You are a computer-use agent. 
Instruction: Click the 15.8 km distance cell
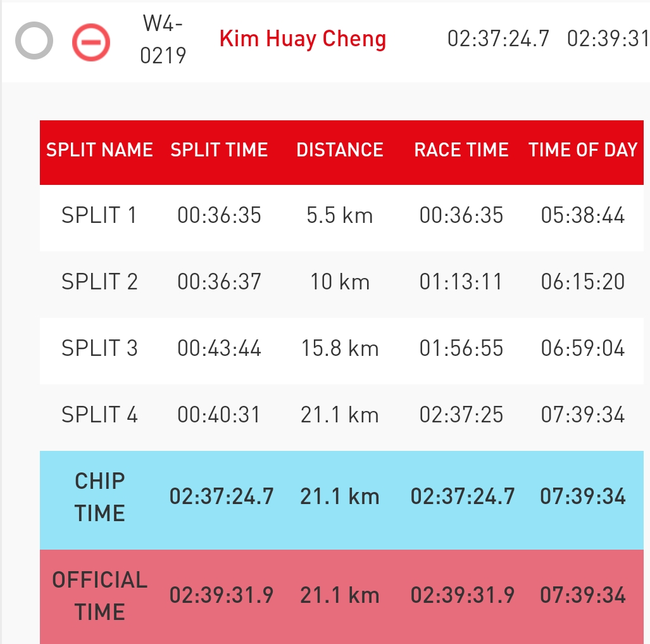[x=340, y=348]
